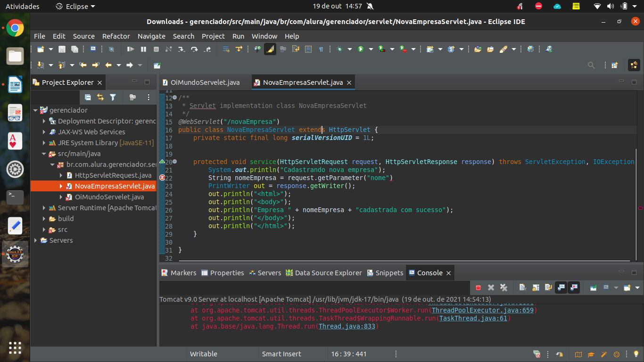
Task: Switch to OiMundoServelet.java editor tab
Action: pyautogui.click(x=205, y=82)
